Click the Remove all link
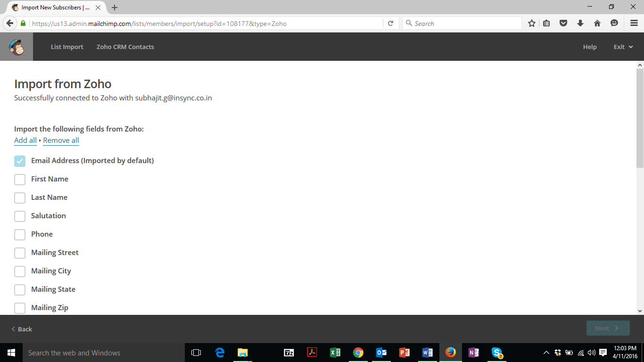 [61, 140]
